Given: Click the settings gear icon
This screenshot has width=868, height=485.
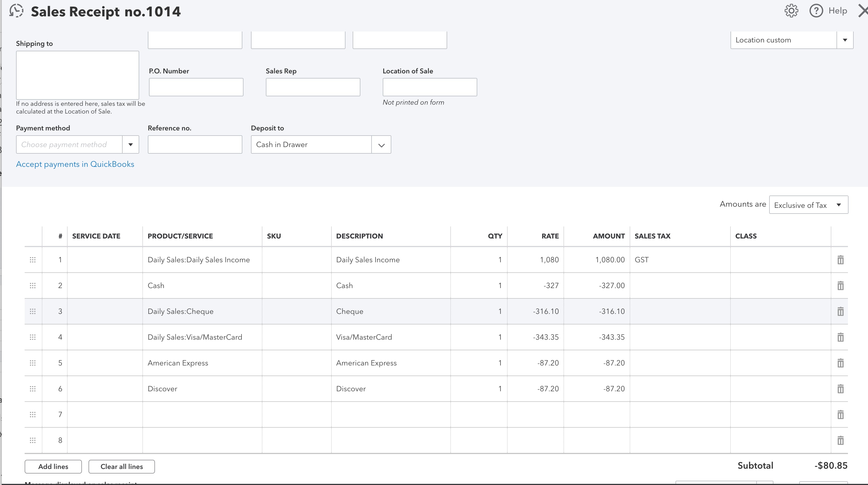Looking at the screenshot, I should pos(792,11).
